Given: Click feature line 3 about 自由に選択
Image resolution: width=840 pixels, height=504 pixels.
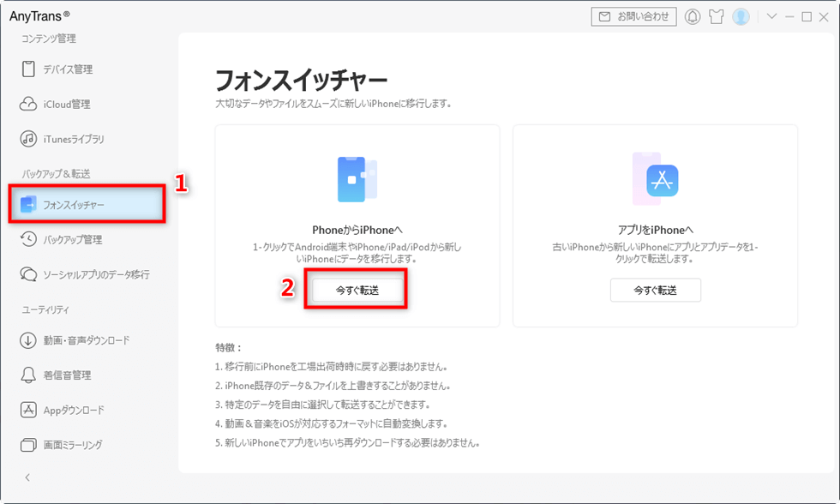Looking at the screenshot, I should [322, 405].
